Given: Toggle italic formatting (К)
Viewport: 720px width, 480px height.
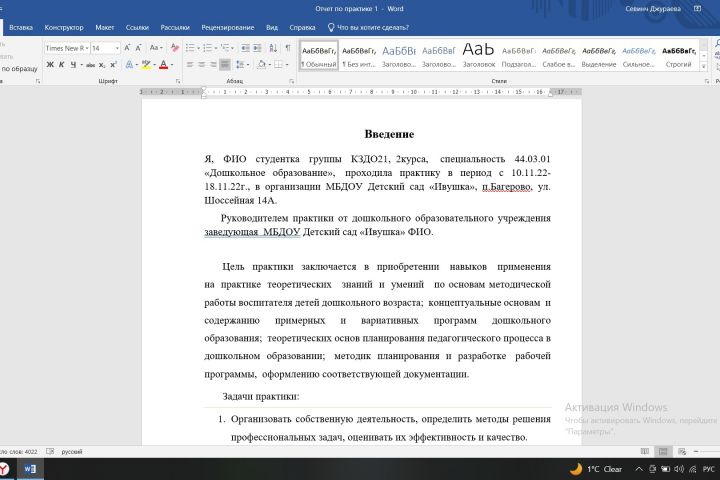Looking at the screenshot, I should (x=62, y=65).
